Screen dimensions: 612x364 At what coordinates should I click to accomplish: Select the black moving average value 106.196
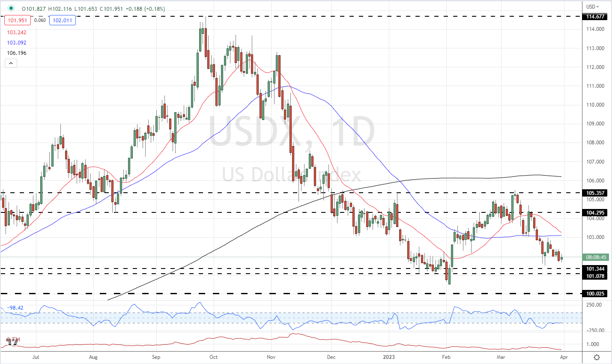pyautogui.click(x=17, y=53)
